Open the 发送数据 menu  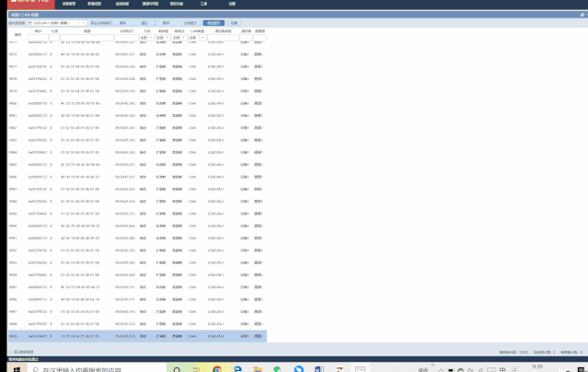click(121, 4)
